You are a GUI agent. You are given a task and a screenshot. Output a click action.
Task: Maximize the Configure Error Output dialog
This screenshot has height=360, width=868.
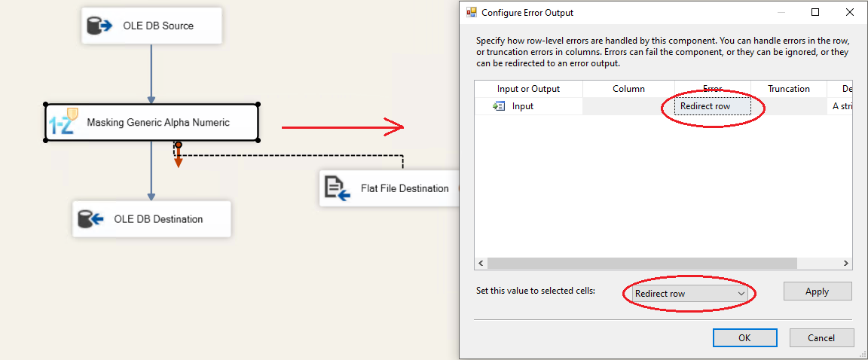(815, 13)
